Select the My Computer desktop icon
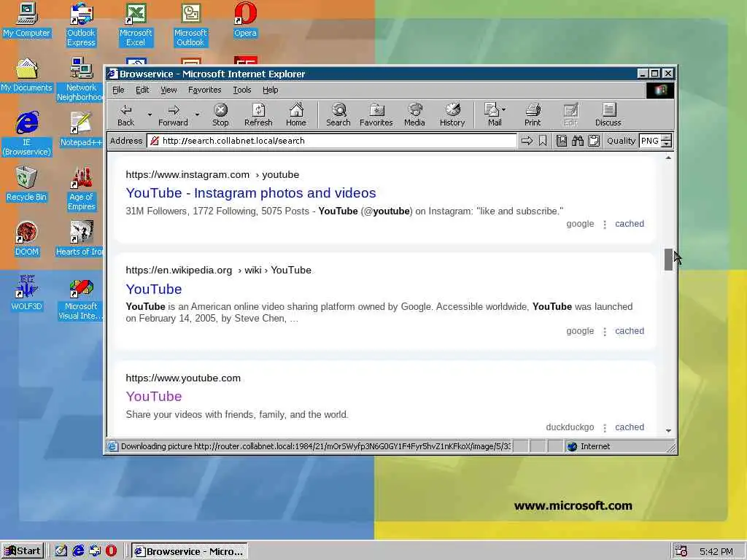Image resolution: width=747 pixels, height=560 pixels. (27, 20)
